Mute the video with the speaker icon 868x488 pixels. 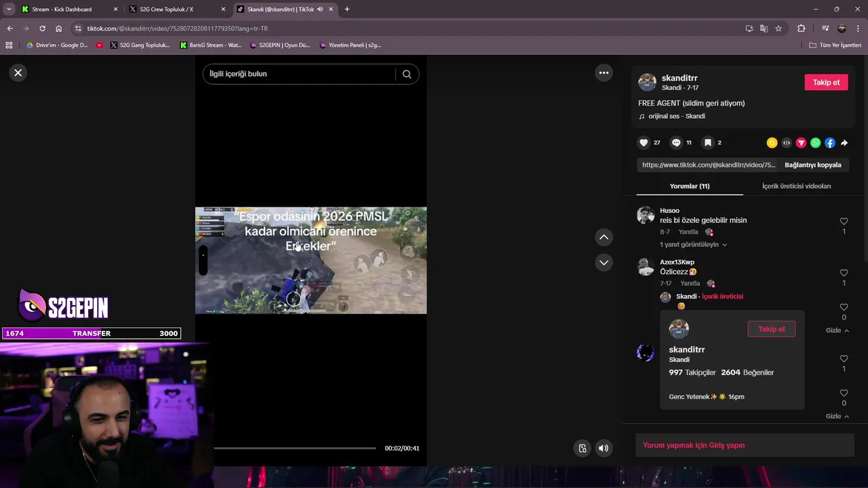click(x=604, y=448)
